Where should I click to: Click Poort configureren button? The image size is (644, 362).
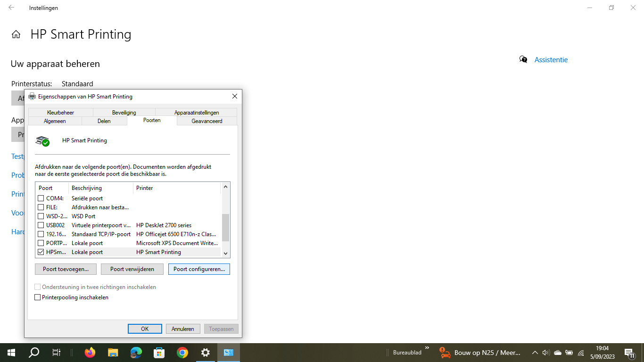199,269
